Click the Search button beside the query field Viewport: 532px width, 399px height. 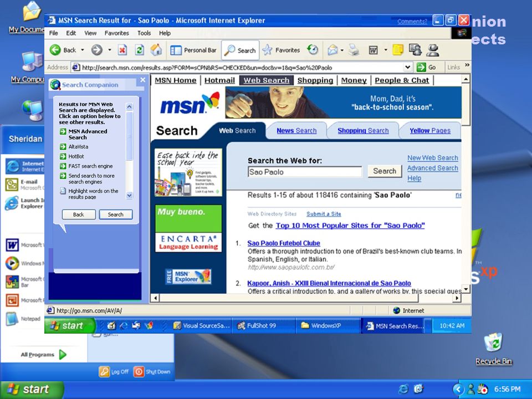pos(385,171)
